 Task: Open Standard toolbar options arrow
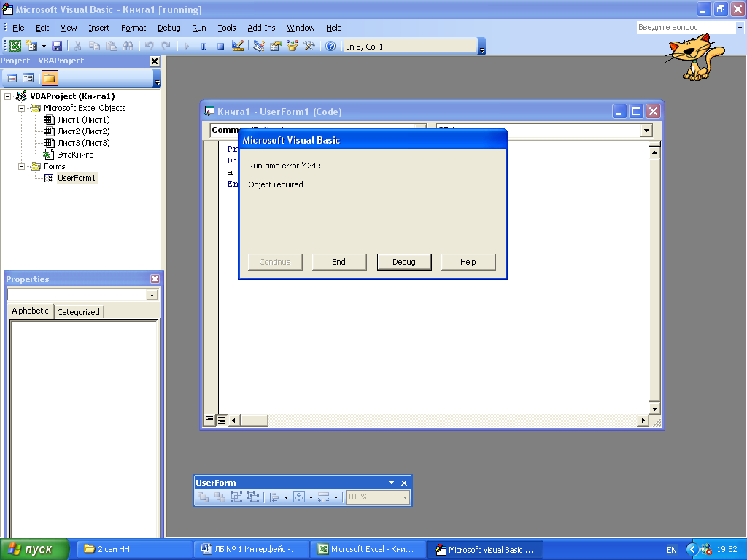481,46
